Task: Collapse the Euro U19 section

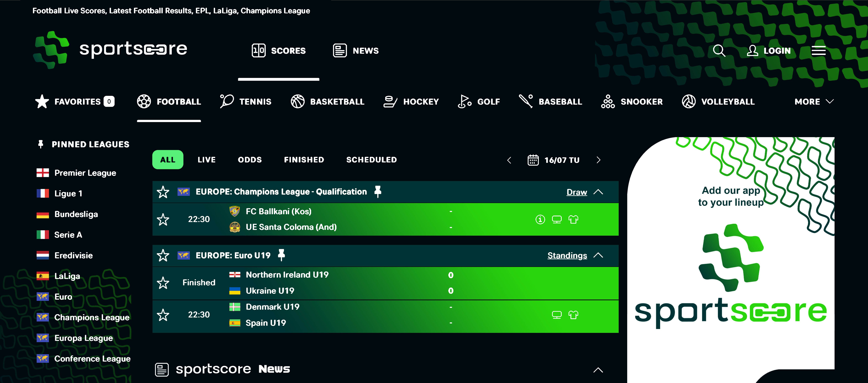Action: click(x=598, y=255)
